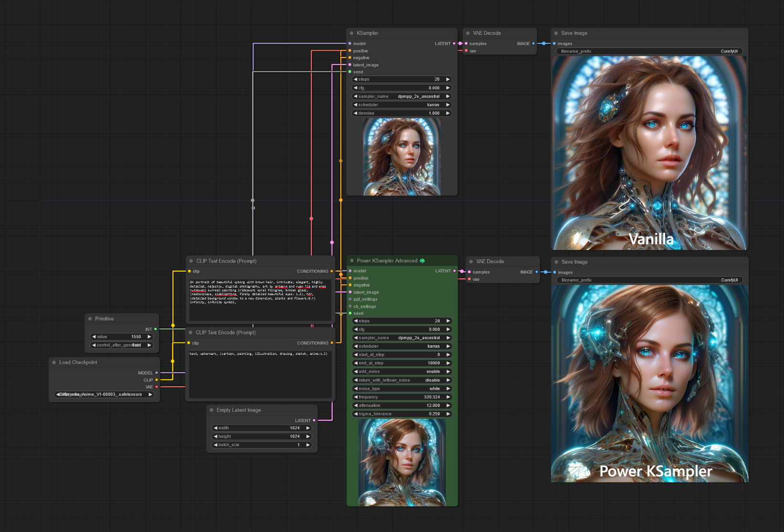Decrease width using left arrow in Empty Latent Image

(x=216, y=428)
